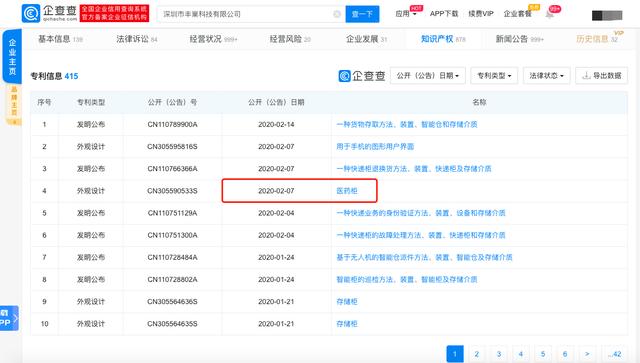Click the 专利信息 415 heading

pos(54,76)
